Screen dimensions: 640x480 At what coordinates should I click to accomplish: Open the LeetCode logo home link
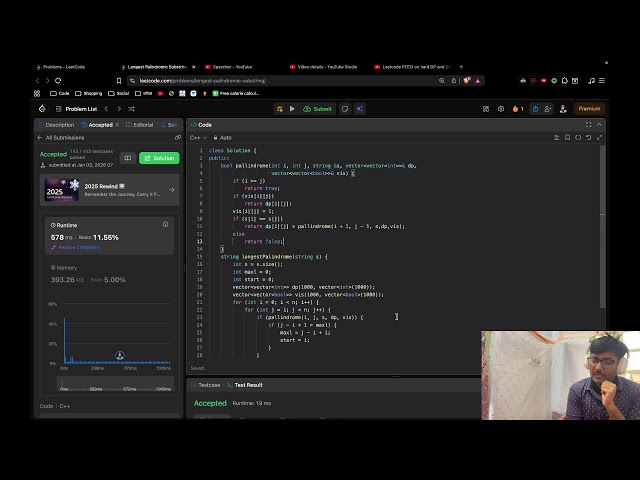pos(42,109)
